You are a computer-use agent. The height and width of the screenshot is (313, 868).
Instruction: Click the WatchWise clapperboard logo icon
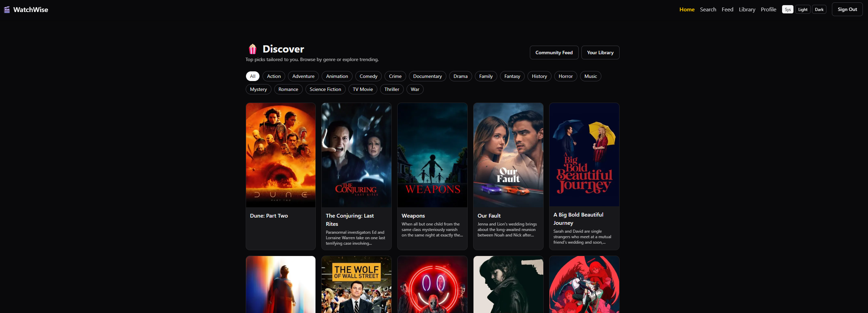(7, 10)
